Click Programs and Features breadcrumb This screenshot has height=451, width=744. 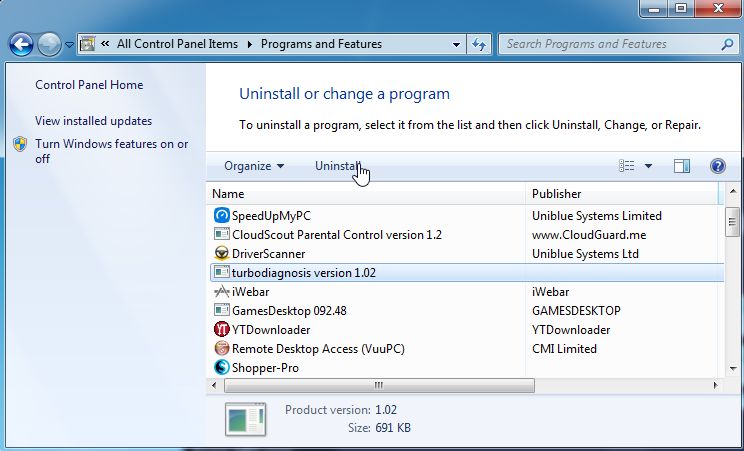point(321,44)
